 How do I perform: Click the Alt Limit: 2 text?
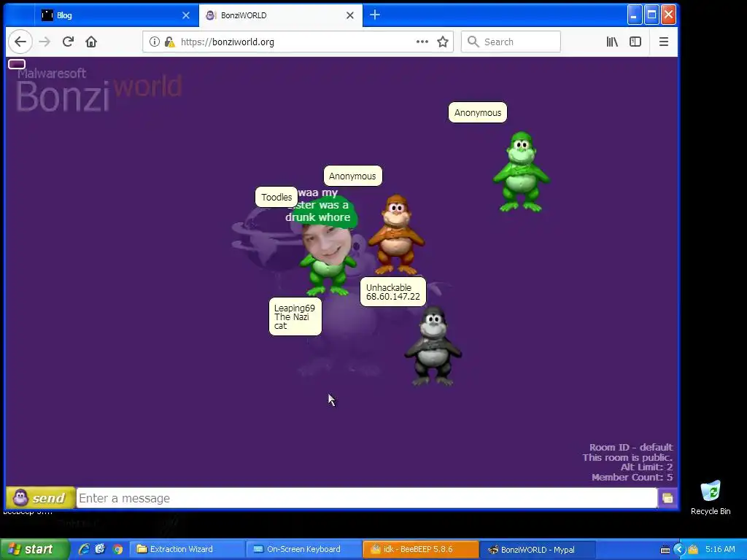(x=646, y=467)
